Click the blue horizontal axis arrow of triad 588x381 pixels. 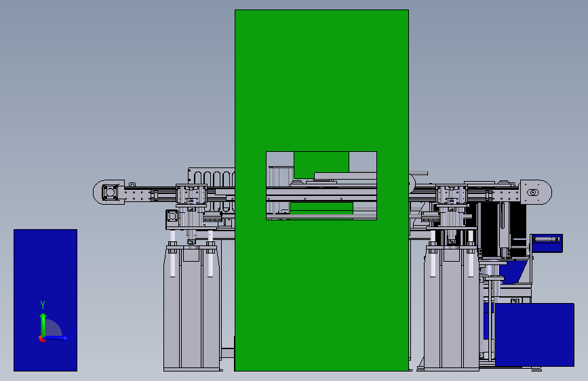point(56,338)
